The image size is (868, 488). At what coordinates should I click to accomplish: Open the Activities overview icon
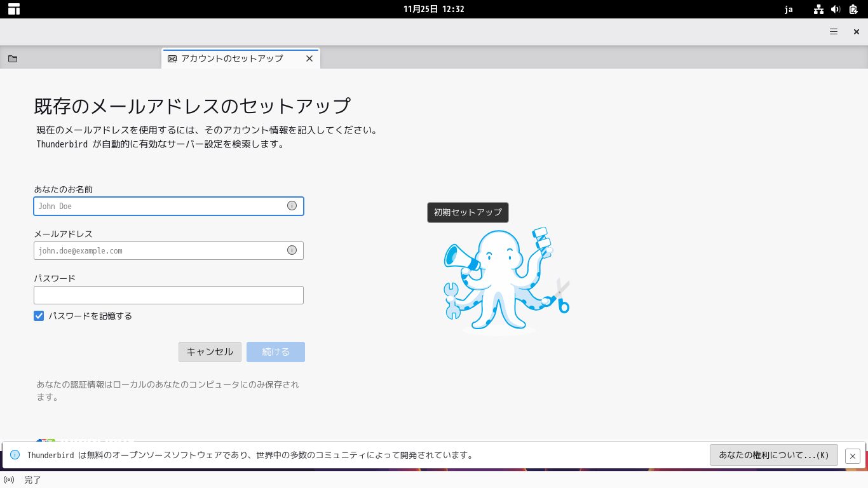(x=14, y=9)
